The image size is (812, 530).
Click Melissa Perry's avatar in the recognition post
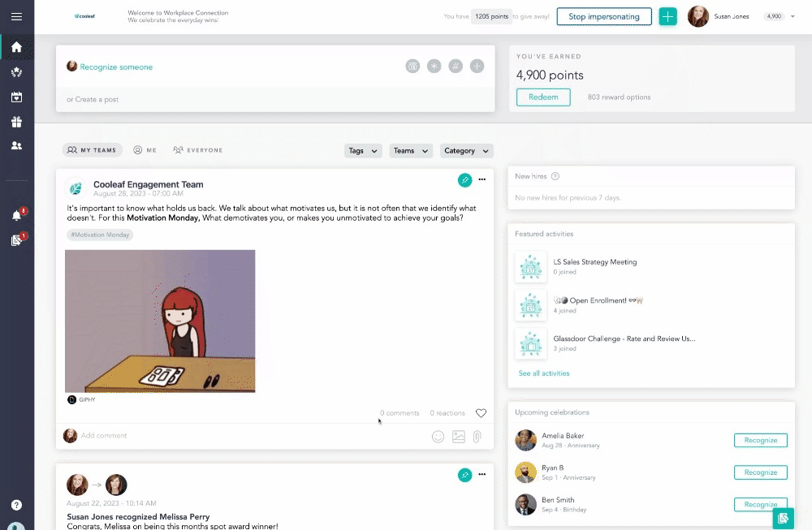pos(116,485)
